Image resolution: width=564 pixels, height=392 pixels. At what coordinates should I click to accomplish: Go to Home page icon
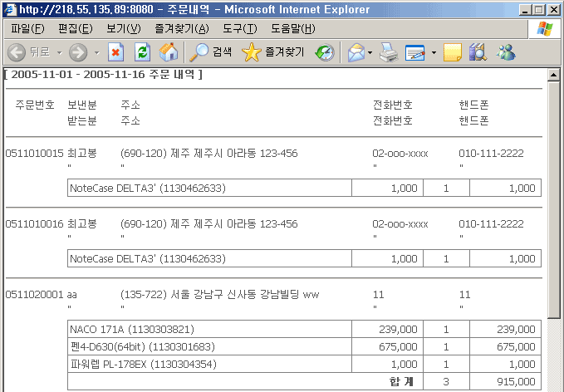tap(168, 52)
